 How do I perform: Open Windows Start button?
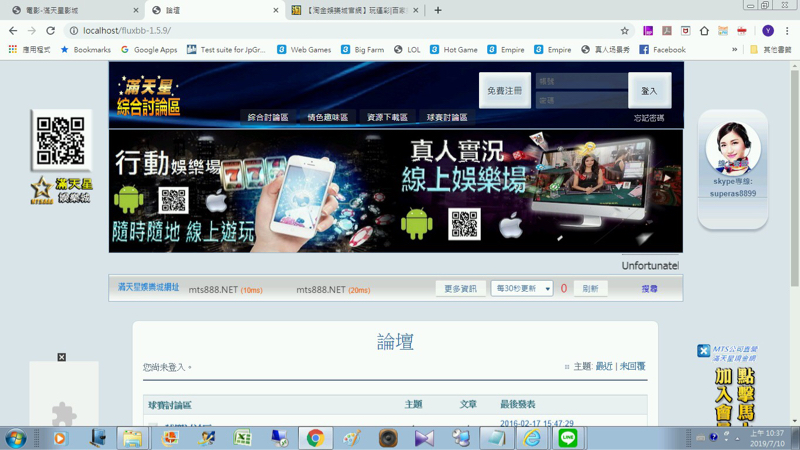[x=16, y=438]
